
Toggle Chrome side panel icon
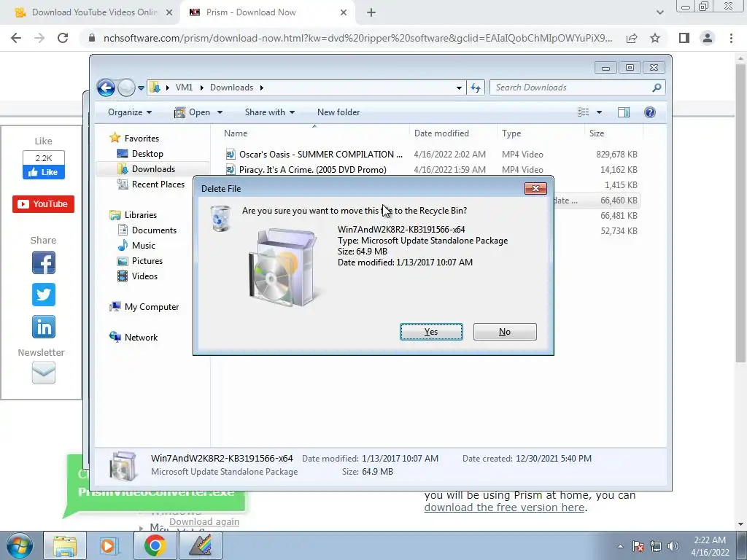point(684,38)
